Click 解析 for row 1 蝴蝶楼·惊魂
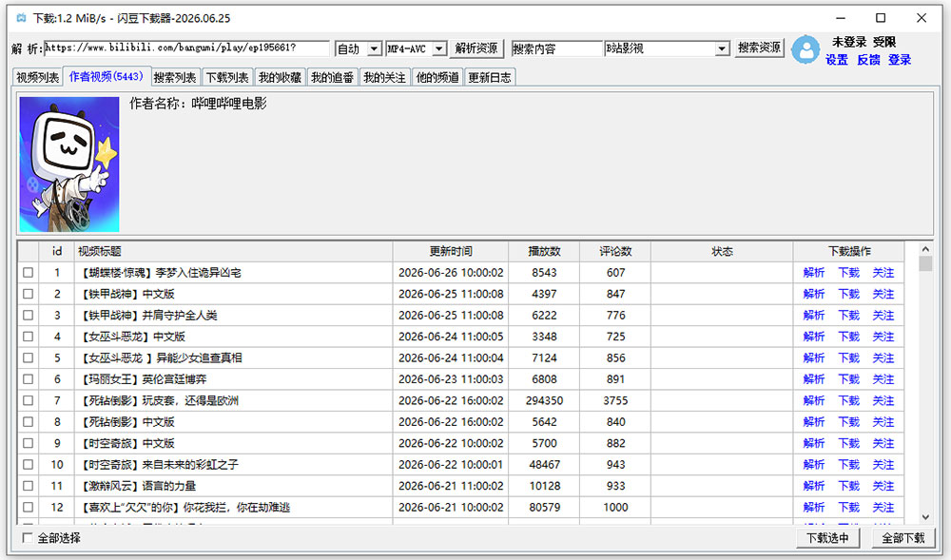This screenshot has width=951, height=560. tap(814, 273)
